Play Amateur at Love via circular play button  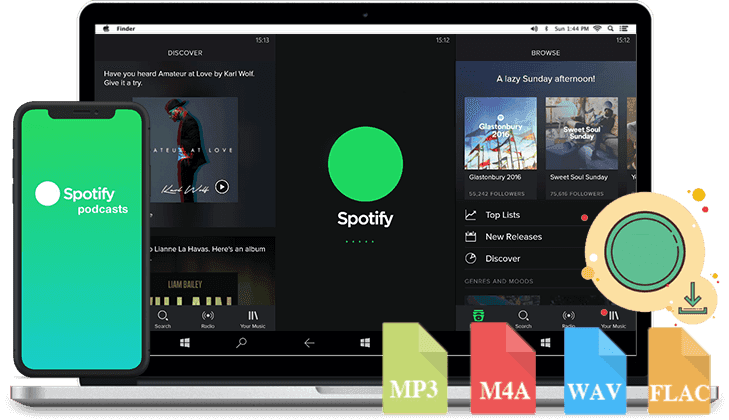point(222,187)
